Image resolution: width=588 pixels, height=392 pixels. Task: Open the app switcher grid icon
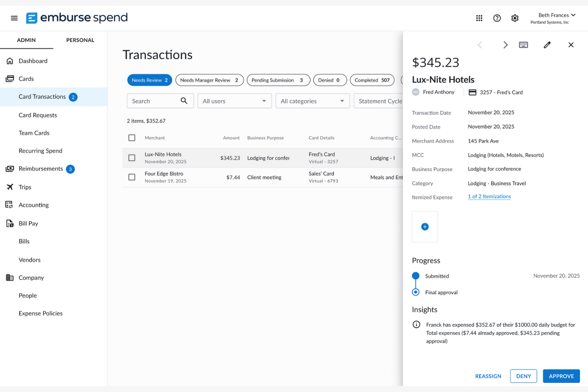(x=479, y=18)
